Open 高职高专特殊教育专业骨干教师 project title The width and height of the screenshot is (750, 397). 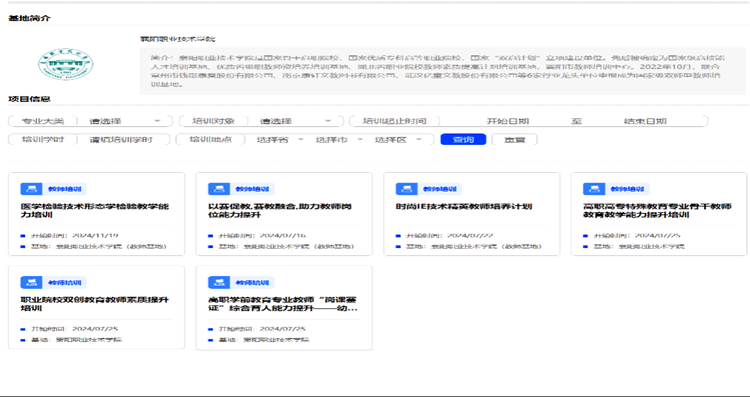point(657,210)
